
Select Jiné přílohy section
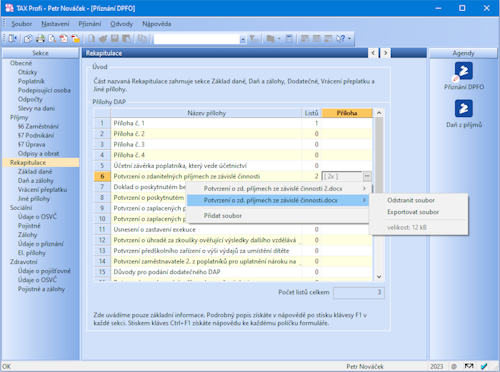pyautogui.click(x=34, y=199)
